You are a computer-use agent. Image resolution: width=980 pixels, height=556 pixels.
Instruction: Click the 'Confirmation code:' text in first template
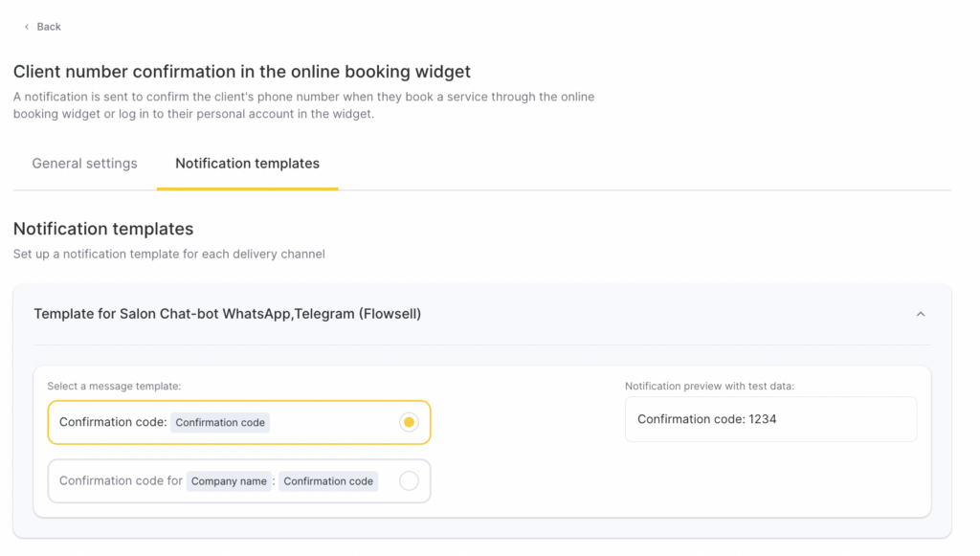tap(113, 422)
